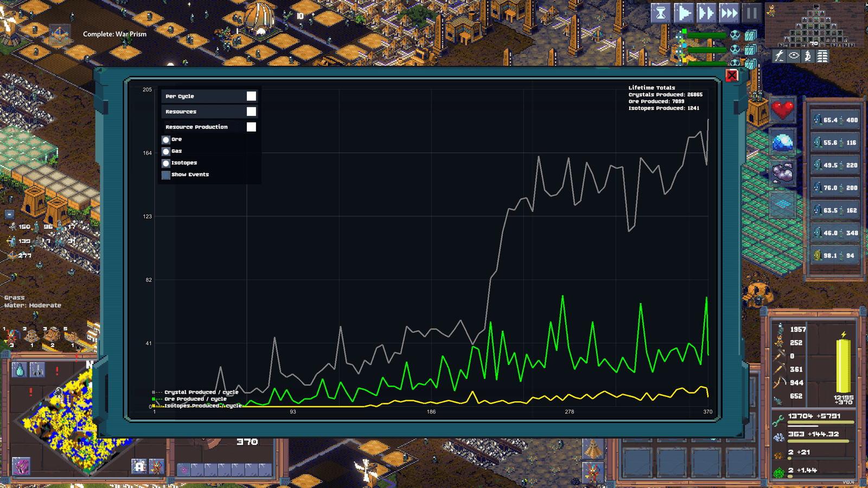Select the Ore radio button
The image size is (868, 488).
[x=166, y=140]
